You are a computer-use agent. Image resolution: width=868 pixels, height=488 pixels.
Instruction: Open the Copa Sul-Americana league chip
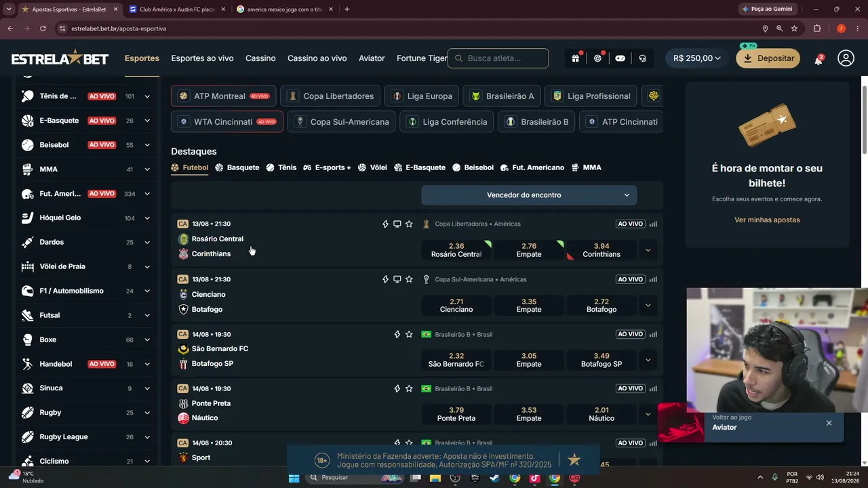(x=342, y=122)
